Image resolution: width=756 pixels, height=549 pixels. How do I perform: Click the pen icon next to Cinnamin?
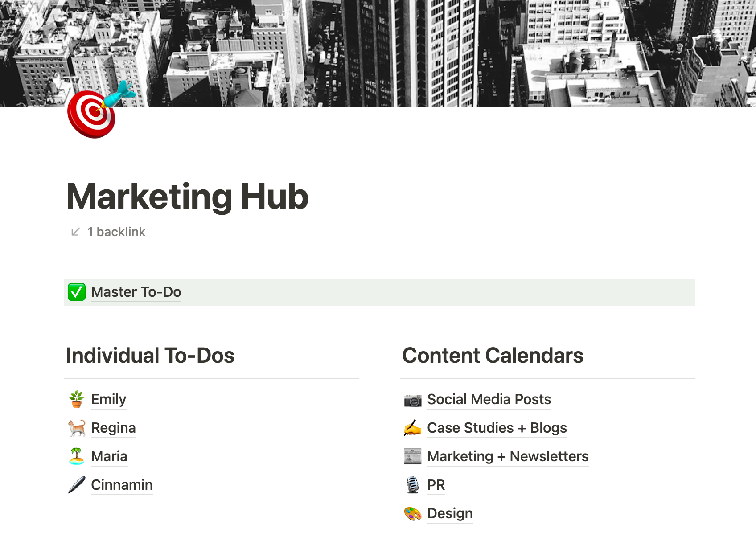(77, 485)
